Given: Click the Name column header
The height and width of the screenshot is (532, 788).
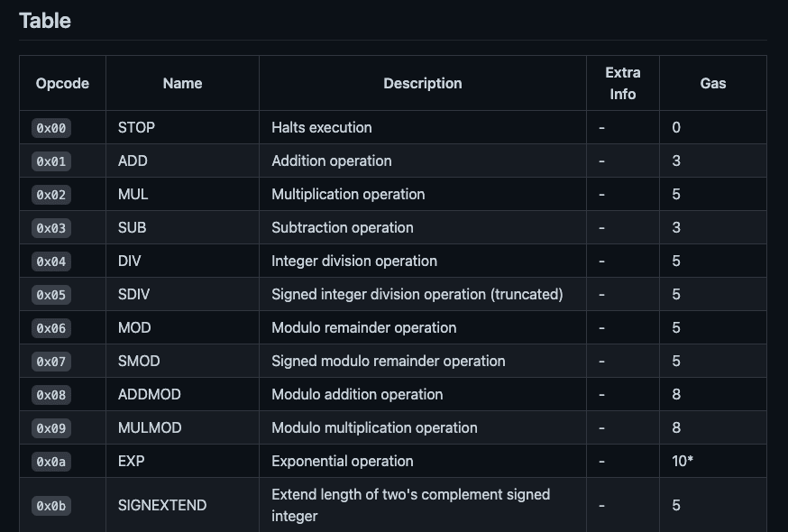Looking at the screenshot, I should [x=182, y=83].
